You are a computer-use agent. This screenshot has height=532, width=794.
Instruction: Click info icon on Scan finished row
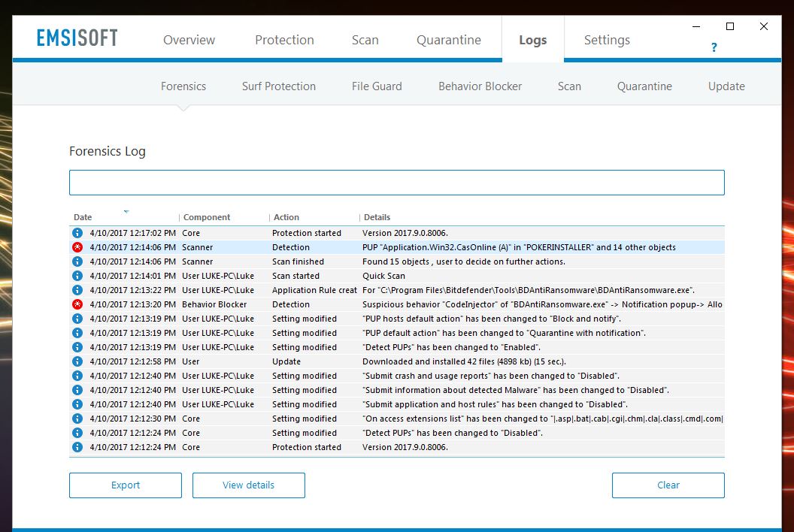pyautogui.click(x=77, y=261)
